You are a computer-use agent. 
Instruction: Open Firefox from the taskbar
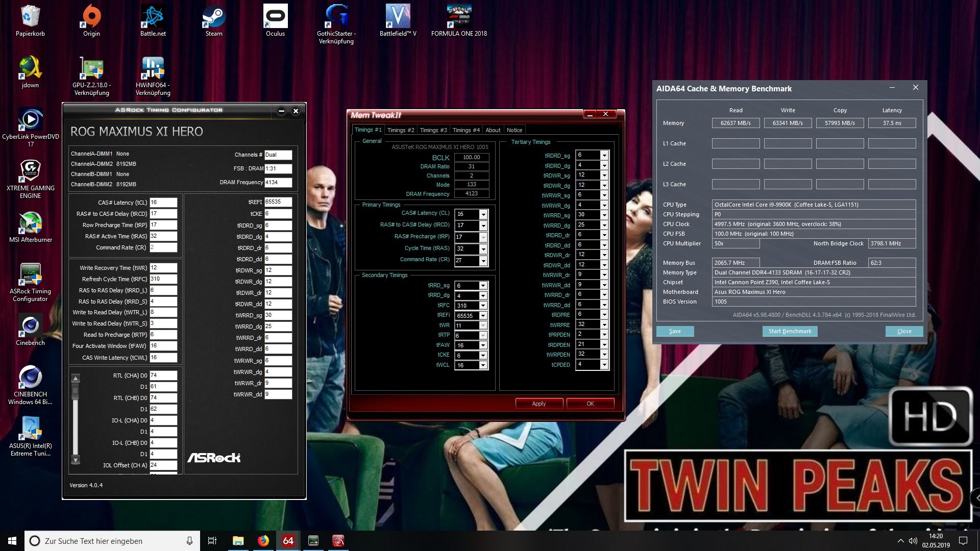[263, 541]
